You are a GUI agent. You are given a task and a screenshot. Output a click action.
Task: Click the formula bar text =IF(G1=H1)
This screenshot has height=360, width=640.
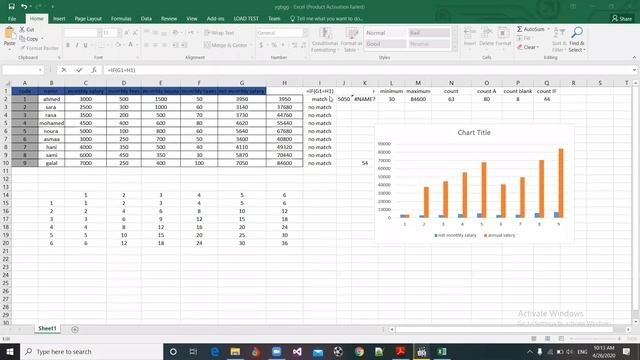pyautogui.click(x=121, y=70)
